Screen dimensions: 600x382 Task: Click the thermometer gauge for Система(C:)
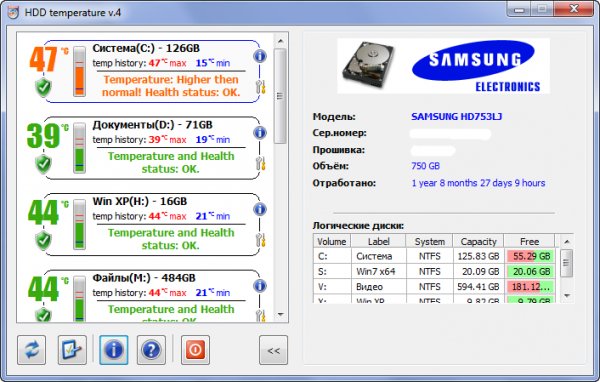80,72
